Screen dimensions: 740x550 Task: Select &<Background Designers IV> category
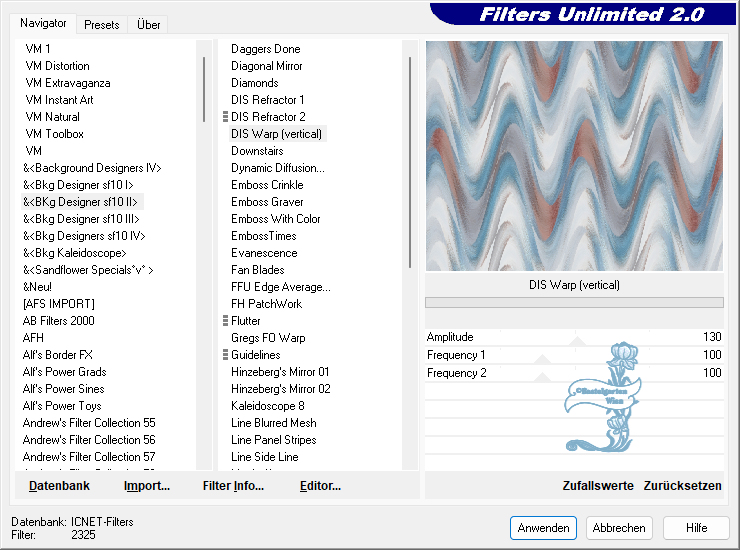point(92,168)
